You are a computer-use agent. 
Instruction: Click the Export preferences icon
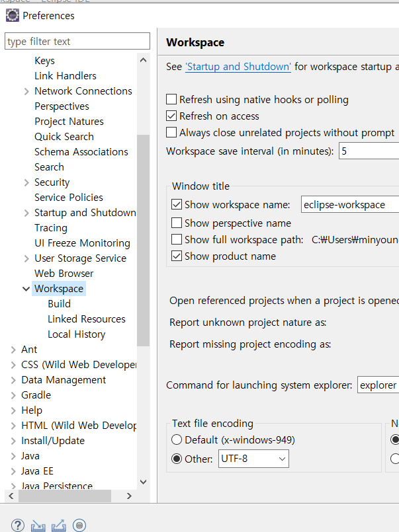click(59, 525)
